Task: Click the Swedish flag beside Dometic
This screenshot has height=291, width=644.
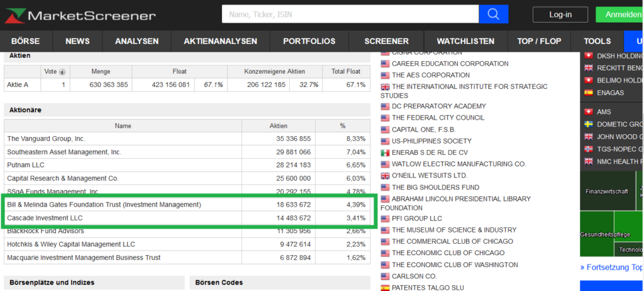Action: pos(589,124)
